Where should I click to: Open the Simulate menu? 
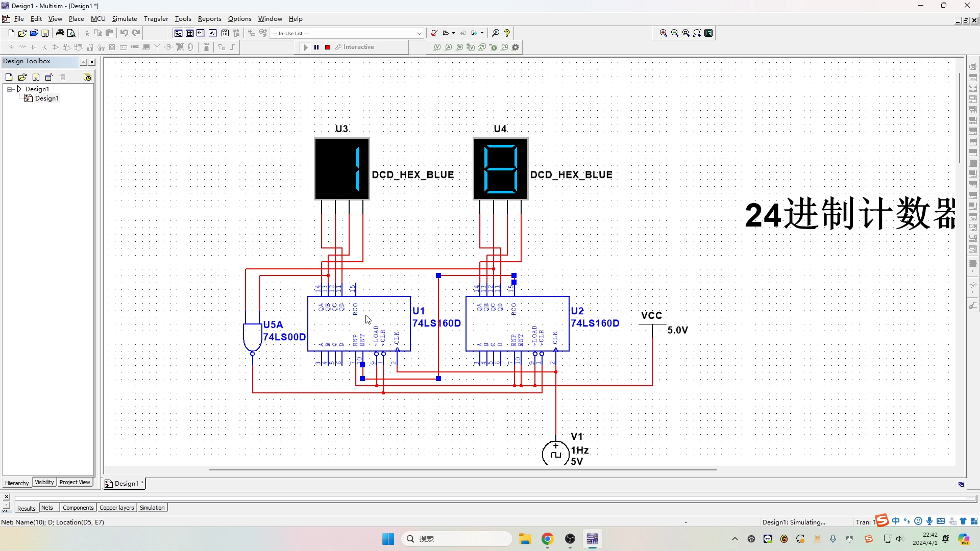pyautogui.click(x=125, y=18)
